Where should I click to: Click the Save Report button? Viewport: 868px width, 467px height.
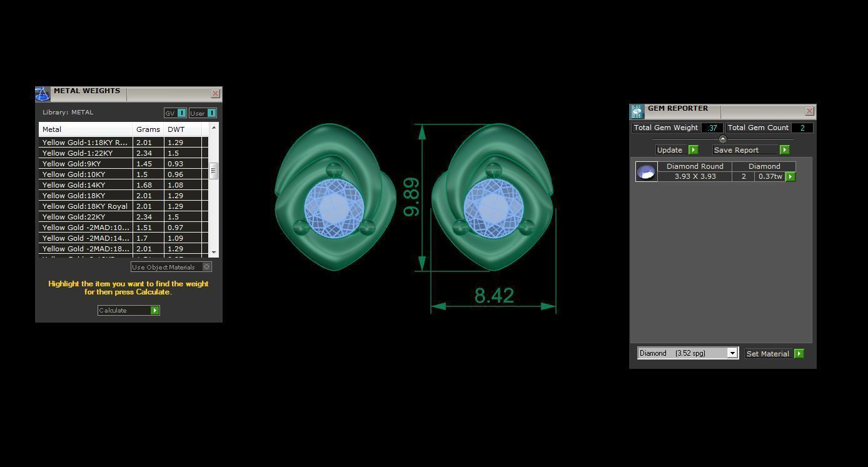pyautogui.click(x=751, y=150)
